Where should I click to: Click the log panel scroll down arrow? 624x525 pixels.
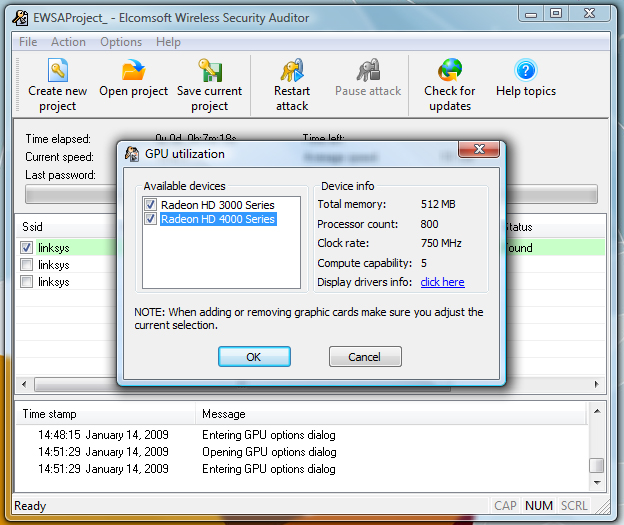tap(597, 482)
